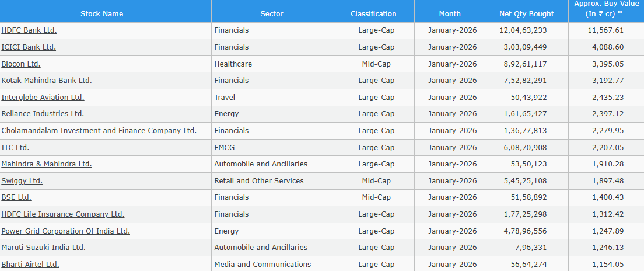Open HDFC Life Insurance Company Ltd. link

(x=63, y=214)
